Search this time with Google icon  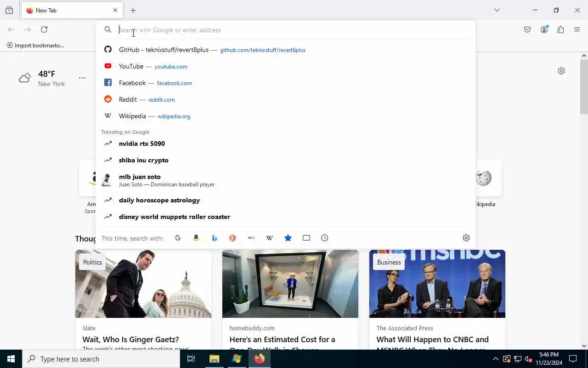pyautogui.click(x=178, y=238)
